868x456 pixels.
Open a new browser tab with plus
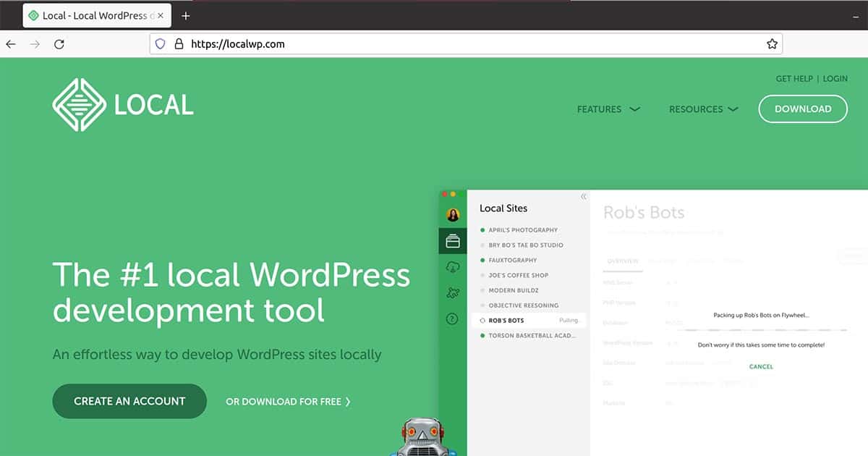[186, 15]
